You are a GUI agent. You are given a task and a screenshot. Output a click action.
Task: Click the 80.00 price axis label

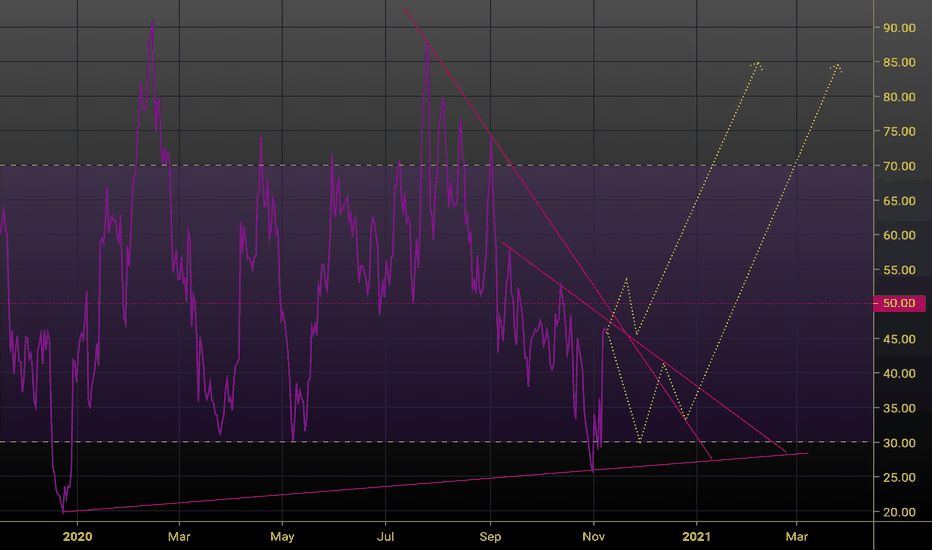[x=899, y=97]
